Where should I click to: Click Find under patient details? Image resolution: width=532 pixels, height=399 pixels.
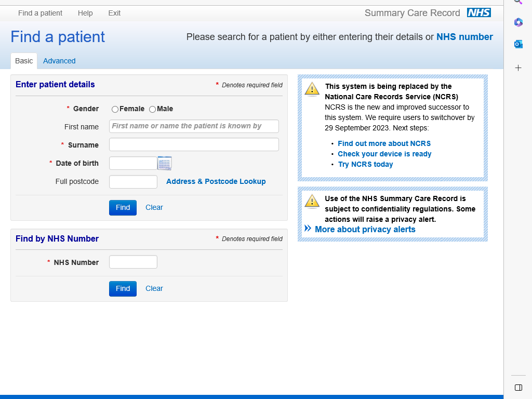(123, 208)
